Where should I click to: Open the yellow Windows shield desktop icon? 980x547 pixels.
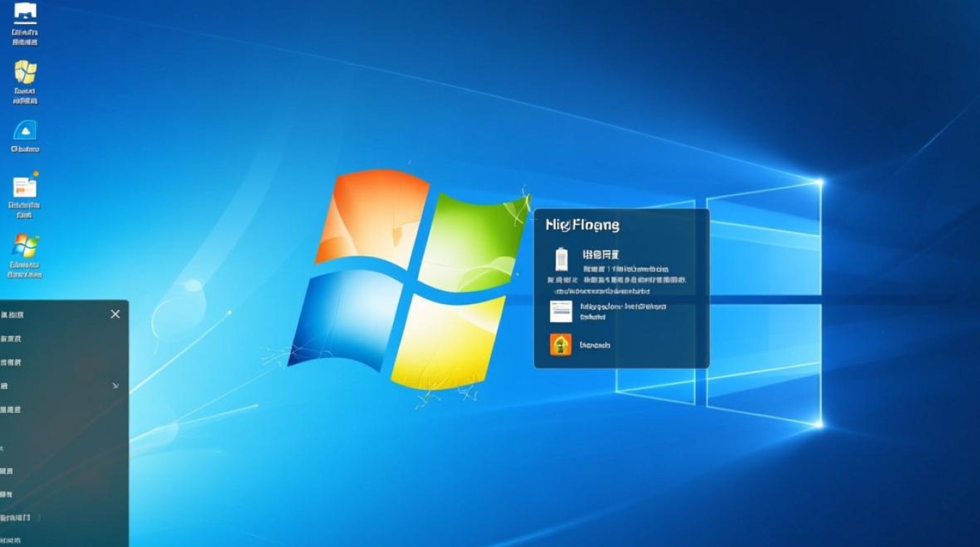point(26,72)
